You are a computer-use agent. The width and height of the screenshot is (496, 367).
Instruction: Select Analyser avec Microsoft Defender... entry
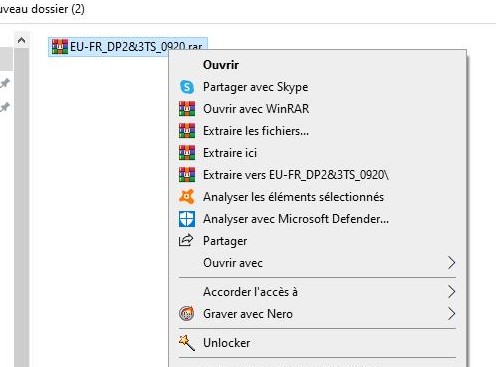pyautogui.click(x=296, y=219)
